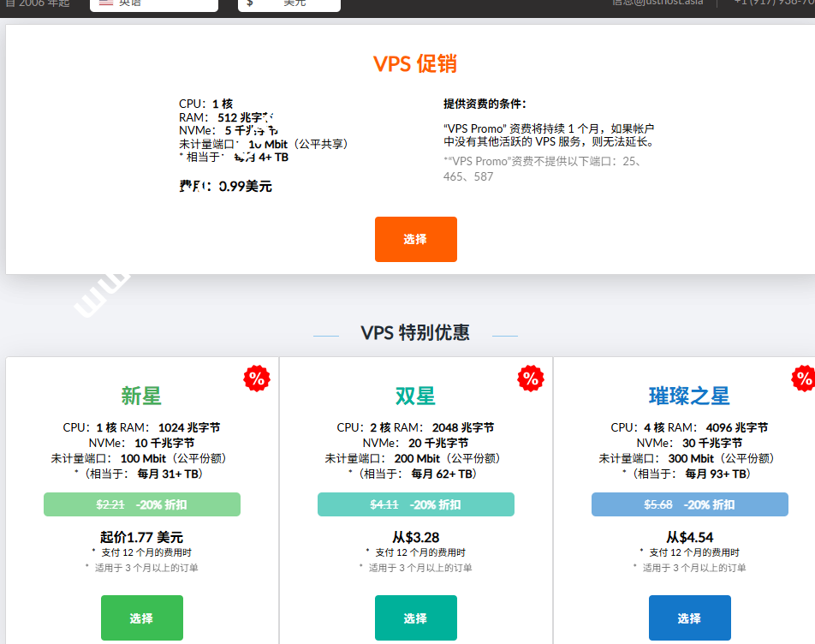The width and height of the screenshot is (815, 644).
Task: Click 选择 on the 新星 plan
Action: [x=141, y=617]
